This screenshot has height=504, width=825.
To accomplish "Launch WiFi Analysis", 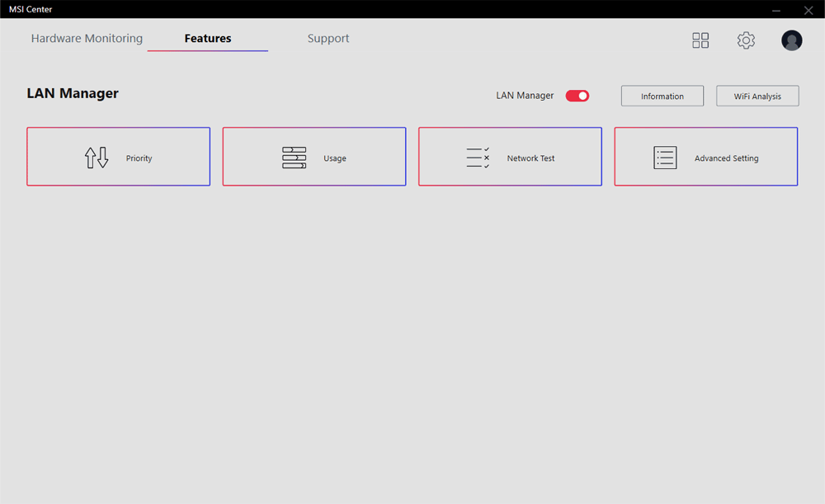I will coord(757,96).
